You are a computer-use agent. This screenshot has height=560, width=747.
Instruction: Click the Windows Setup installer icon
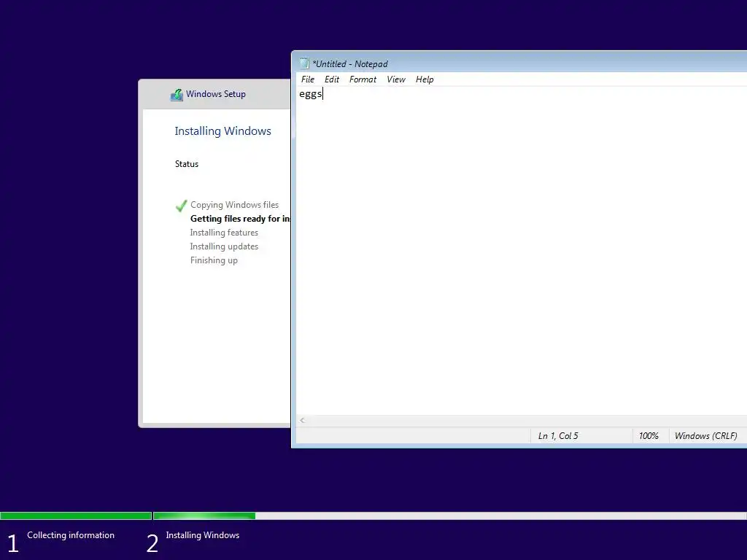click(x=177, y=94)
